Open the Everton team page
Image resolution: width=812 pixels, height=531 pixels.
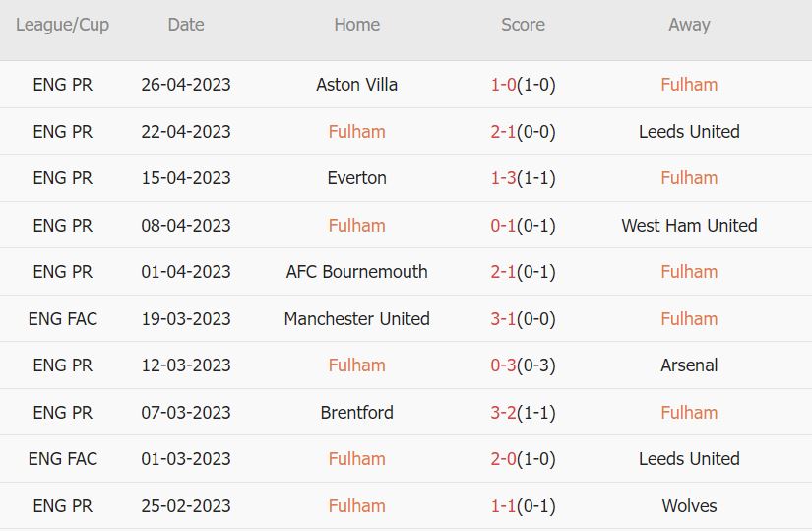[x=356, y=178]
